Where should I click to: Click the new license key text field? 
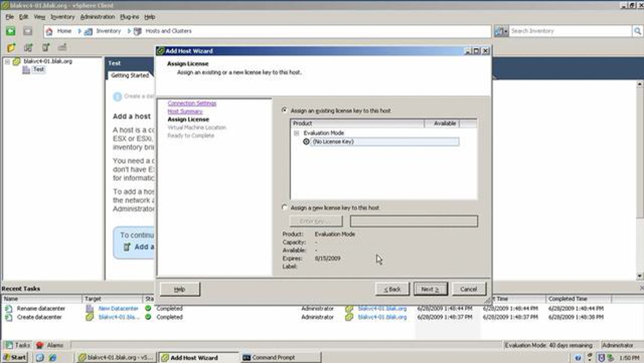(x=414, y=221)
